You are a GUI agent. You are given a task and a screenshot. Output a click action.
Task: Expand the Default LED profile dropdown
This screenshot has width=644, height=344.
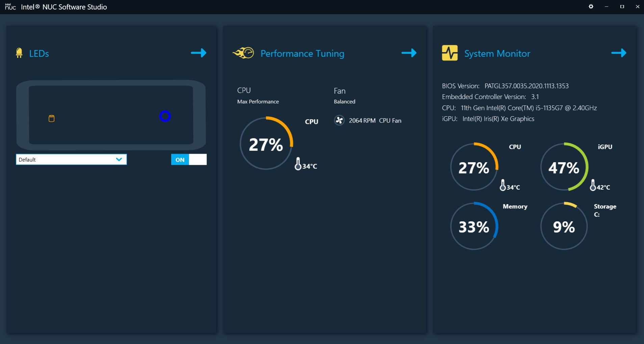pyautogui.click(x=71, y=159)
